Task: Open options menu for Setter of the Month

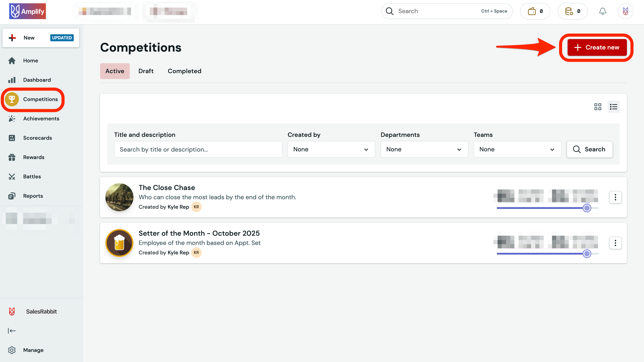Action: click(615, 243)
